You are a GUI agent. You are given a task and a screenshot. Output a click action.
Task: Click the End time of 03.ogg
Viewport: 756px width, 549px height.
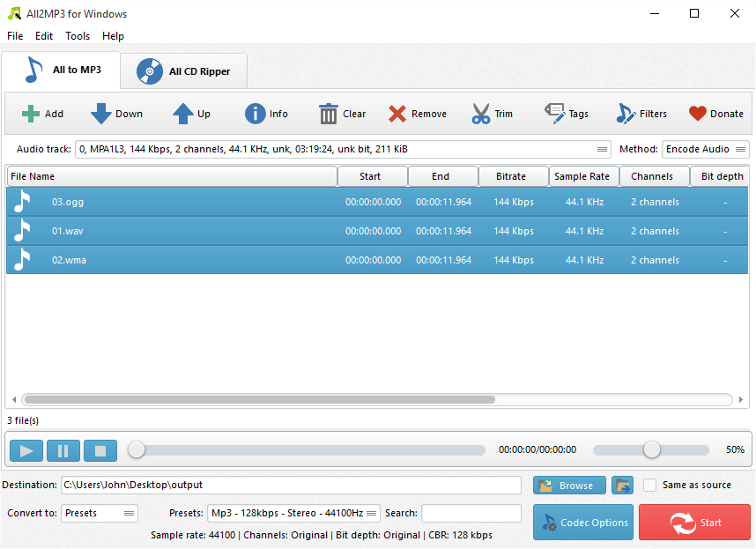(x=443, y=202)
